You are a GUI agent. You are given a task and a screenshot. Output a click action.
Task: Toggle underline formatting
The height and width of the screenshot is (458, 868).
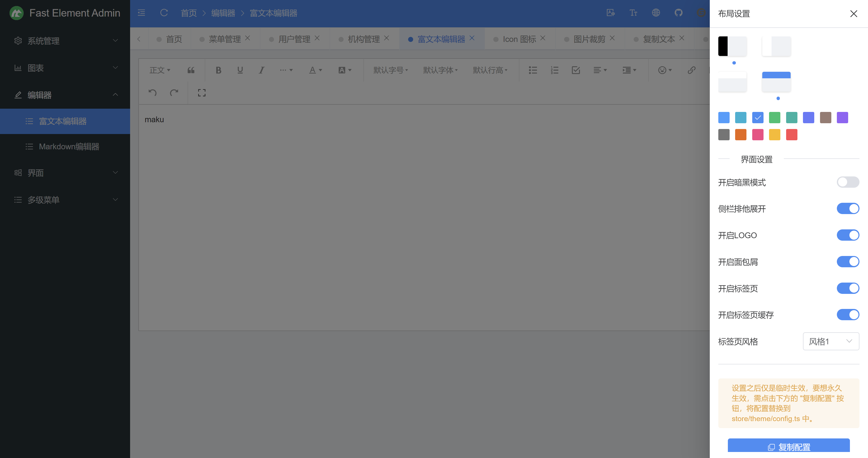[240, 70]
